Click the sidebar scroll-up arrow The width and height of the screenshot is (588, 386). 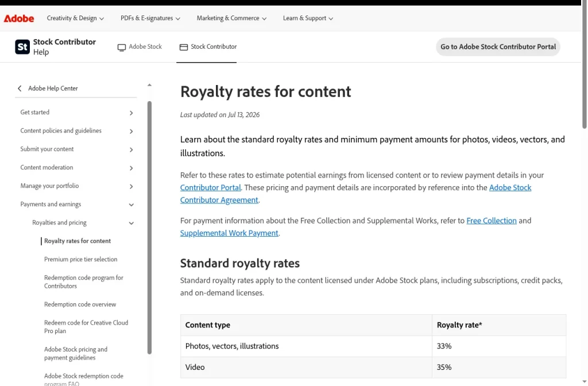click(149, 85)
